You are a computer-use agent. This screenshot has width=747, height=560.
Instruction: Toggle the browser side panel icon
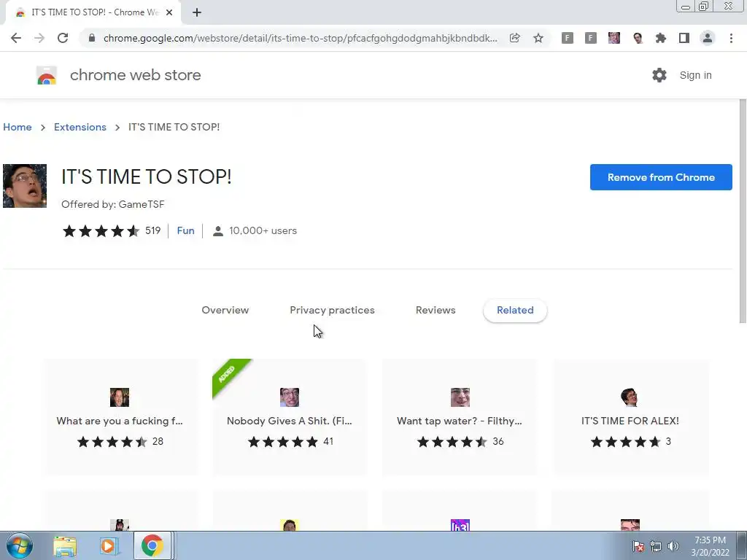(x=684, y=38)
